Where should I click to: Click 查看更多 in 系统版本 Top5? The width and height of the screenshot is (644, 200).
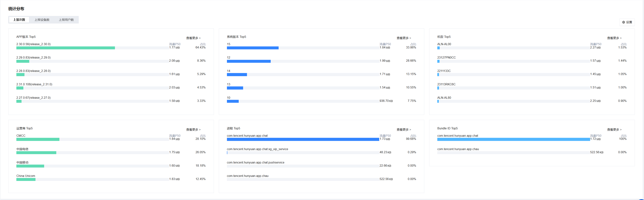pyautogui.click(x=404, y=38)
